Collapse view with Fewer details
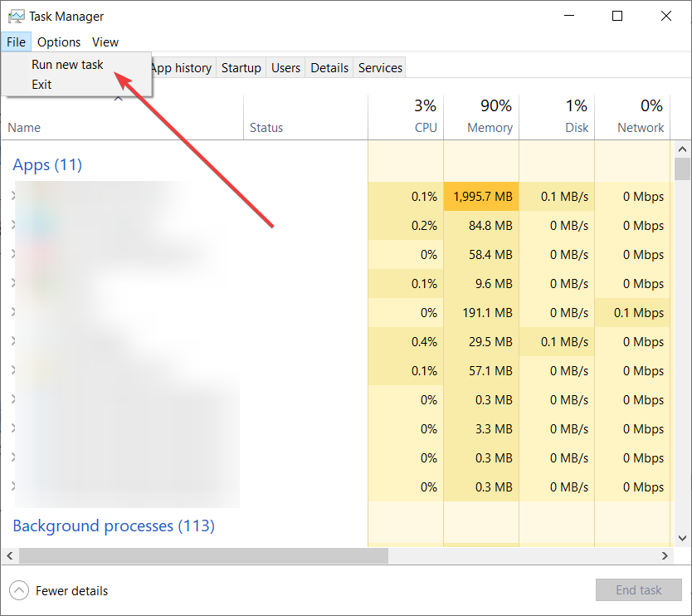692x616 pixels. [x=59, y=591]
